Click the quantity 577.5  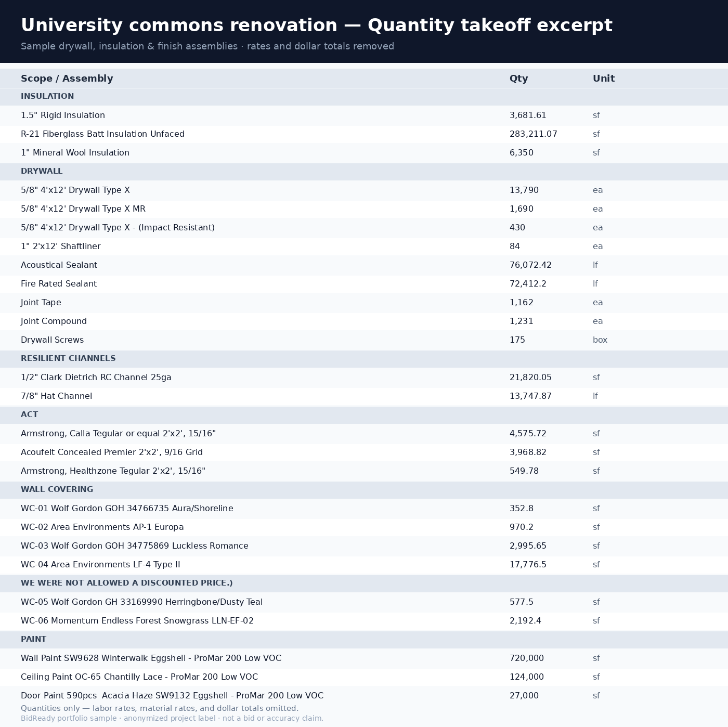coord(522,602)
